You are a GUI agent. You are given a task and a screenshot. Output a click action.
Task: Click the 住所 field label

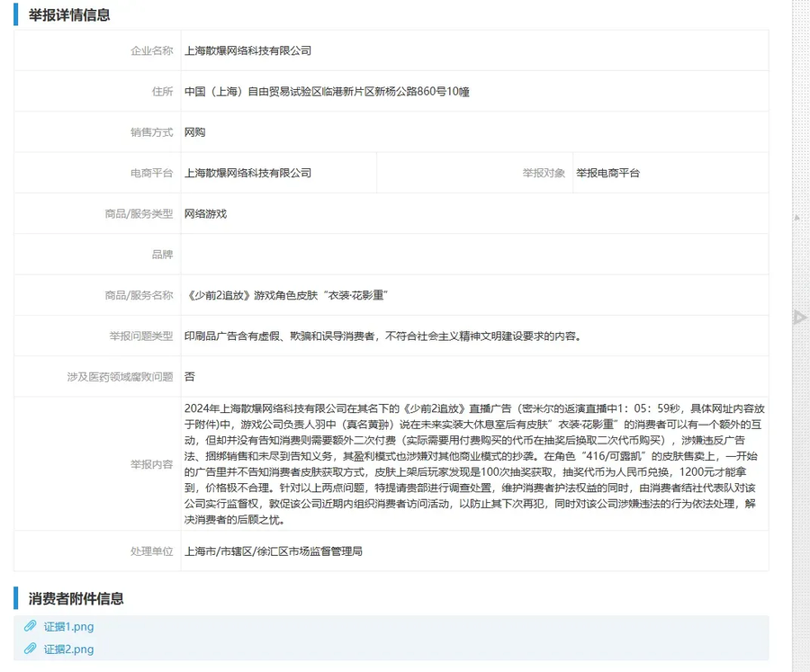(162, 92)
